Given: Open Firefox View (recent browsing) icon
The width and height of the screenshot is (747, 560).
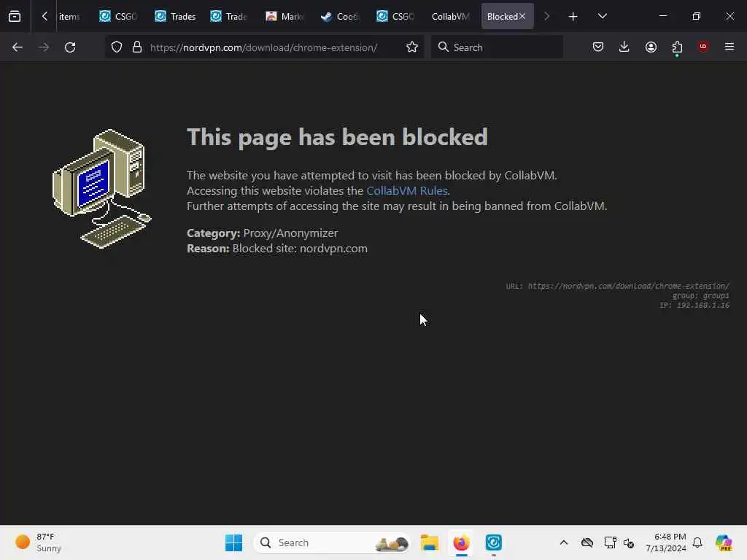Looking at the screenshot, I should pyautogui.click(x=15, y=16).
